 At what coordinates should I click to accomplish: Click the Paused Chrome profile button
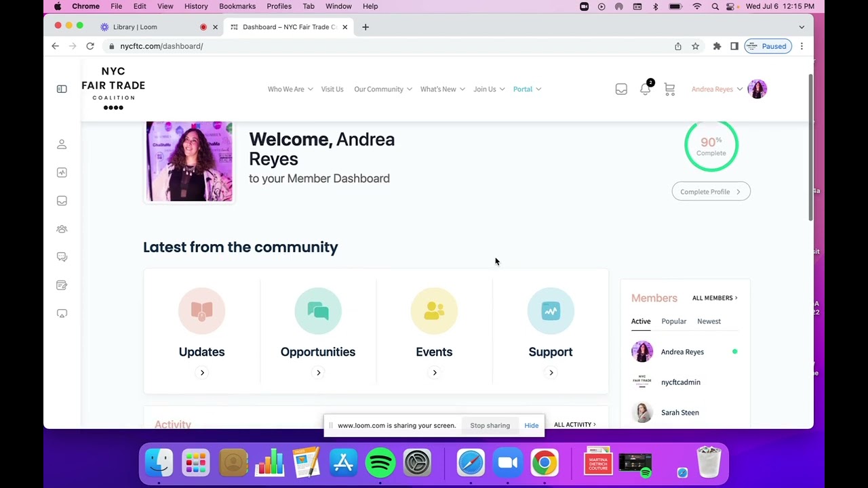(768, 46)
